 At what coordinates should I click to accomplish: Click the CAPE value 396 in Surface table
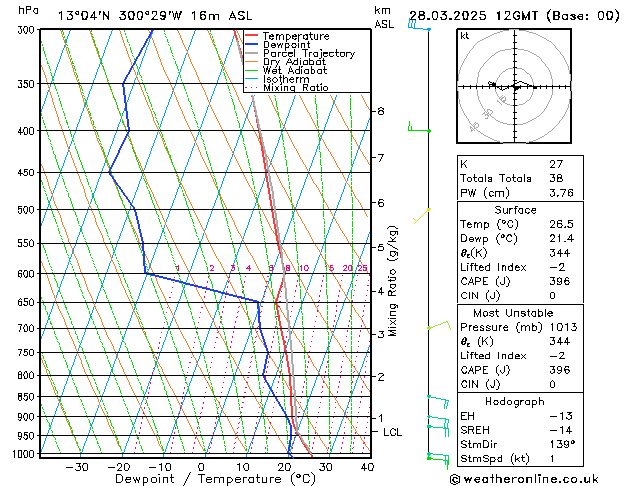point(560,281)
